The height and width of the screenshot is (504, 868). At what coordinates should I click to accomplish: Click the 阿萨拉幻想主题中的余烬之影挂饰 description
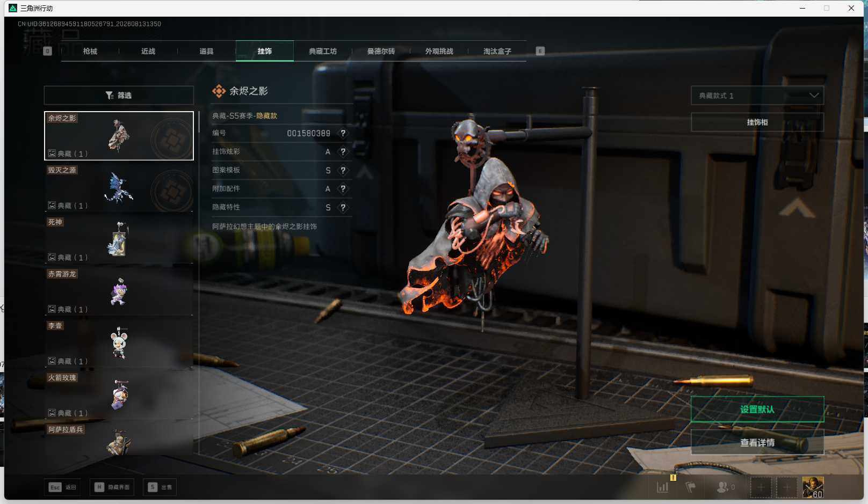tap(264, 227)
